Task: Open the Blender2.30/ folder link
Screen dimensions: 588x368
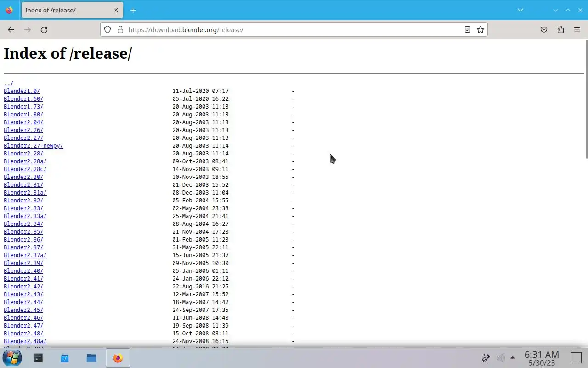Action: [x=23, y=177]
